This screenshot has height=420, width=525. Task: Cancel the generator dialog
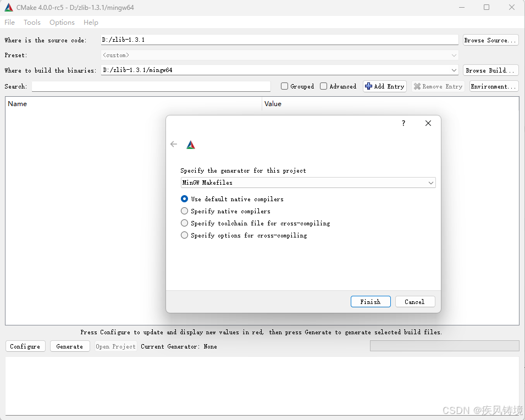point(415,302)
